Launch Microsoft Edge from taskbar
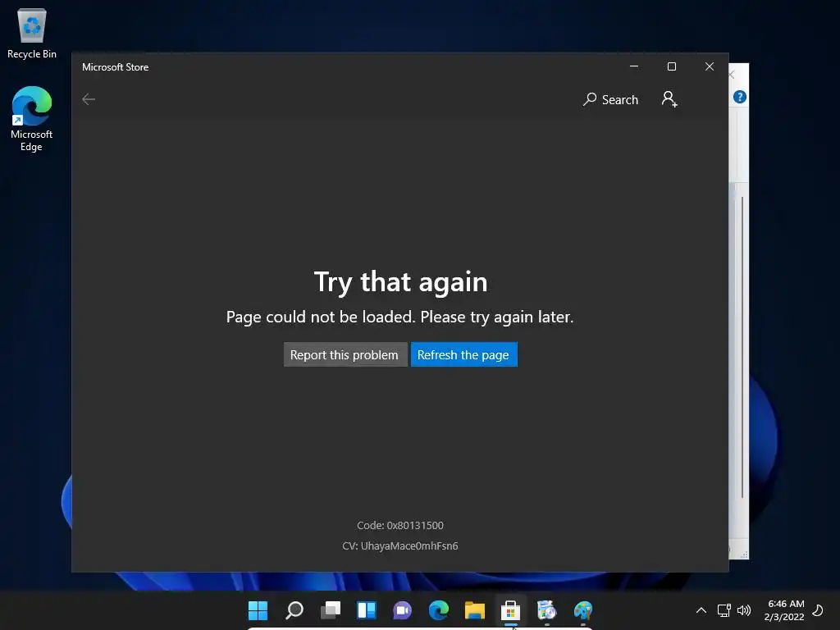Image resolution: width=840 pixels, height=630 pixels. click(439, 610)
